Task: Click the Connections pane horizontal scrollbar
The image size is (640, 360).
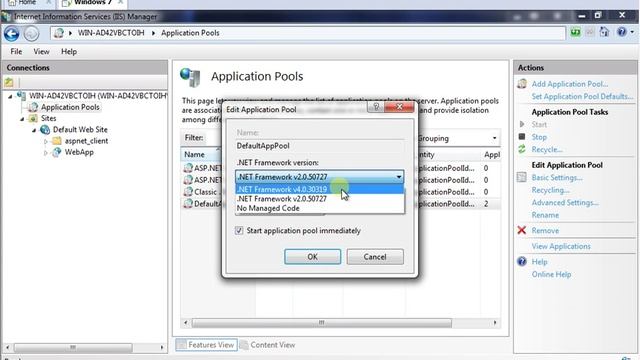Action: pos(73,347)
